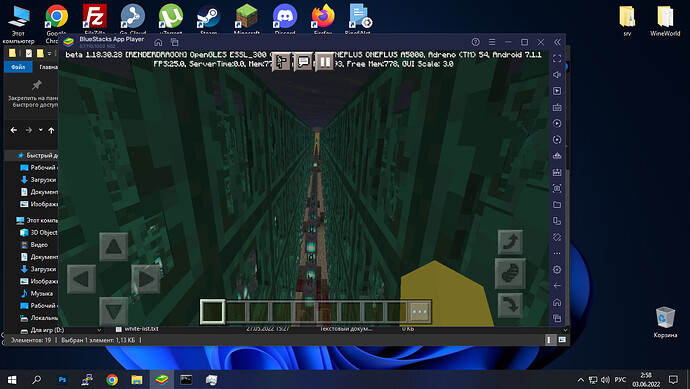Screen dimensions: 690x389
Task: Switch the РУС input language indicator
Action: pyautogui.click(x=620, y=379)
